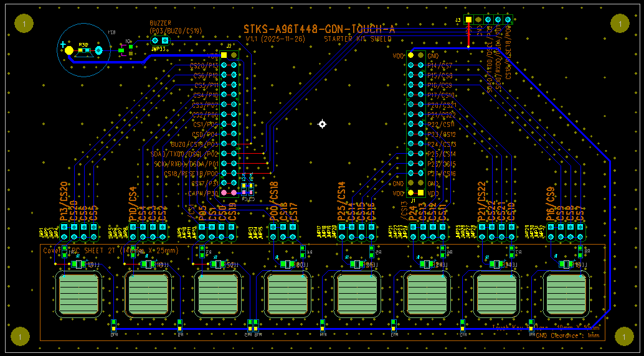Click the white origin crosshair marker

322,124
